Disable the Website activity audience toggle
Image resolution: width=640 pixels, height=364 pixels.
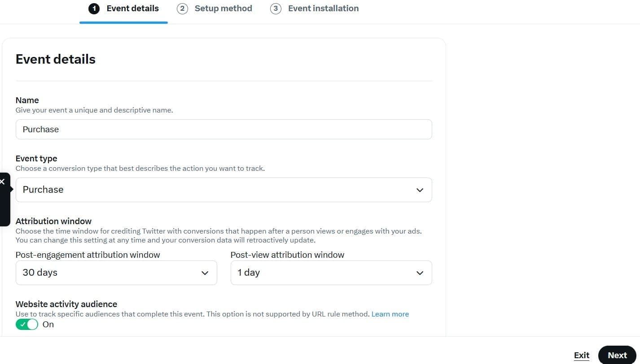pos(26,324)
